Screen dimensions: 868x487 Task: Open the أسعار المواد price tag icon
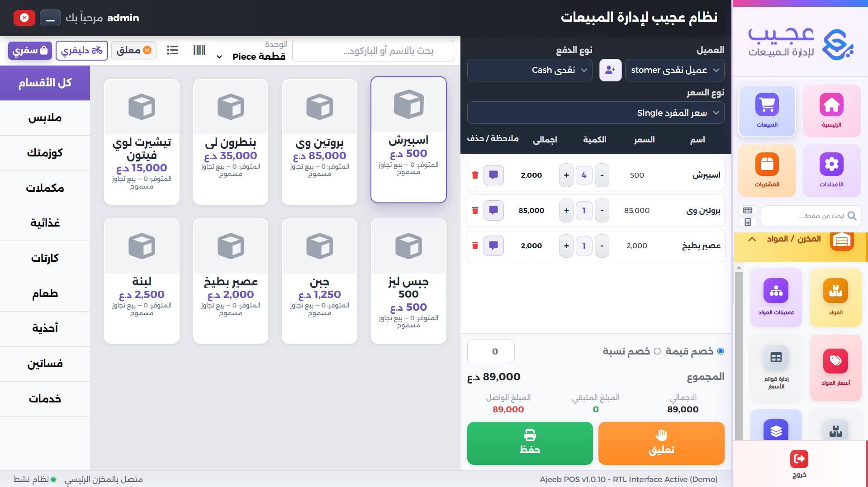[835, 368]
